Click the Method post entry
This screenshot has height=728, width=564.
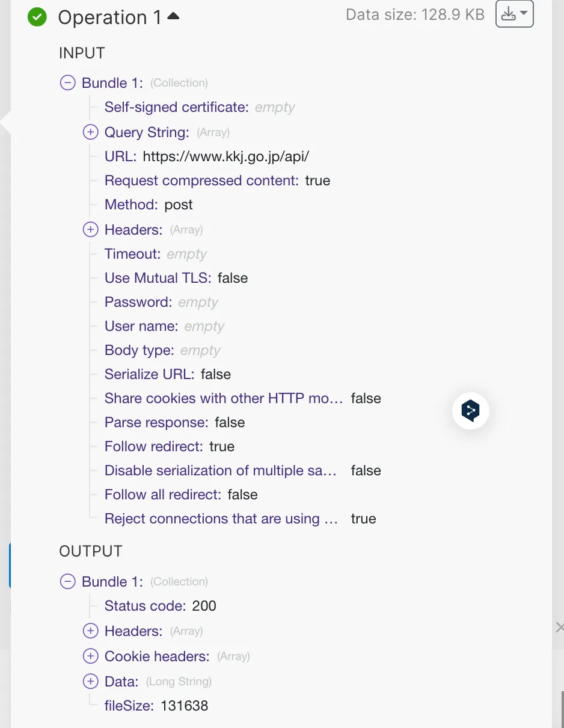[149, 205]
